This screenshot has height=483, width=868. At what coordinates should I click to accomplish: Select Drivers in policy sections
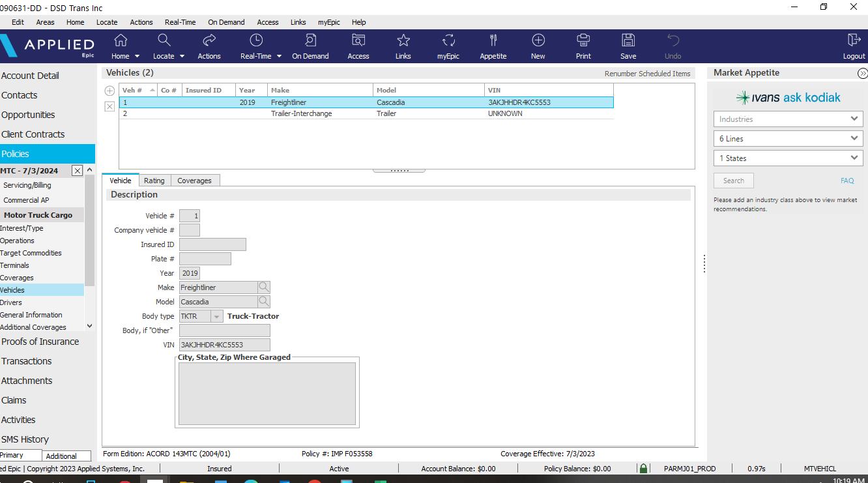tap(11, 302)
